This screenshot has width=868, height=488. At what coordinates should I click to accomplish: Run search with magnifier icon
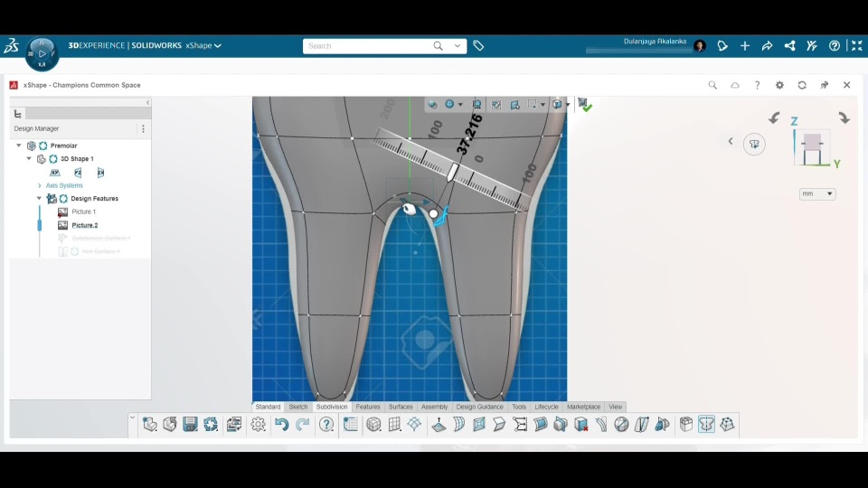click(438, 46)
